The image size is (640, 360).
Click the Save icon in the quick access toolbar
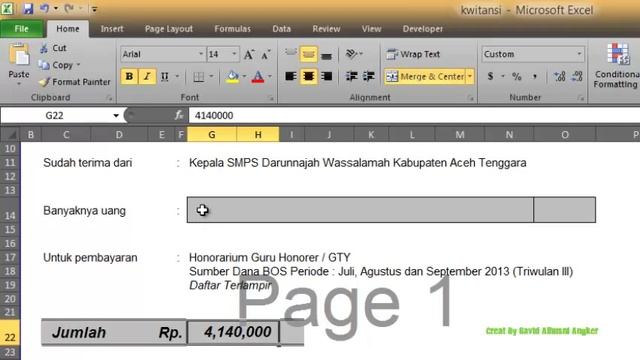pyautogui.click(x=28, y=9)
